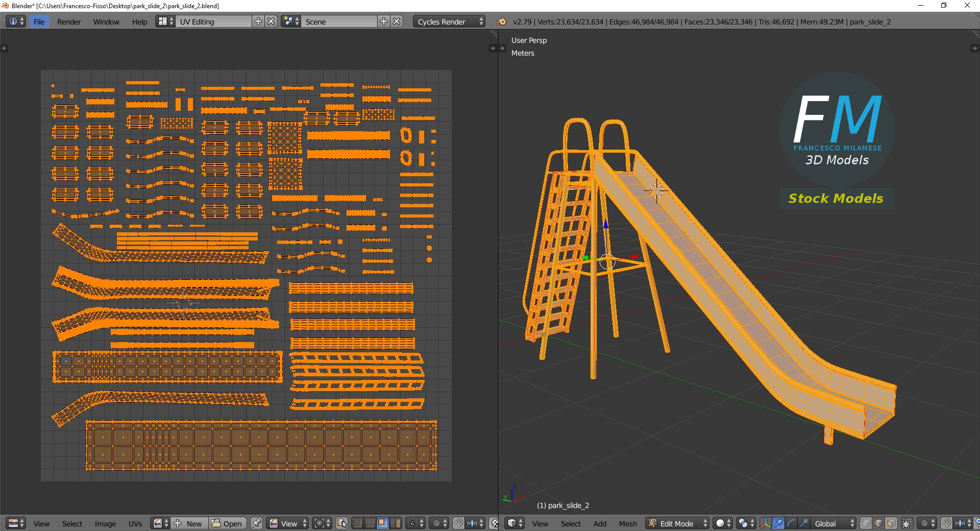The height and width of the screenshot is (531, 980).
Task: Click the red X axis manipulator handle
Action: point(634,256)
